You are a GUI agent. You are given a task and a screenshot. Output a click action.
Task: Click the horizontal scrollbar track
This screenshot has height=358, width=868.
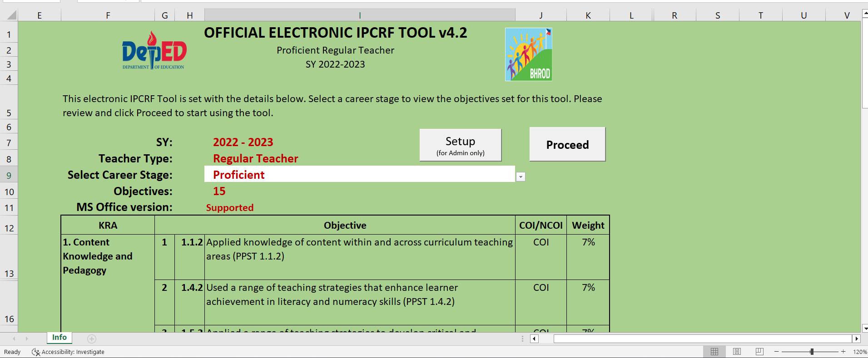click(x=703, y=338)
